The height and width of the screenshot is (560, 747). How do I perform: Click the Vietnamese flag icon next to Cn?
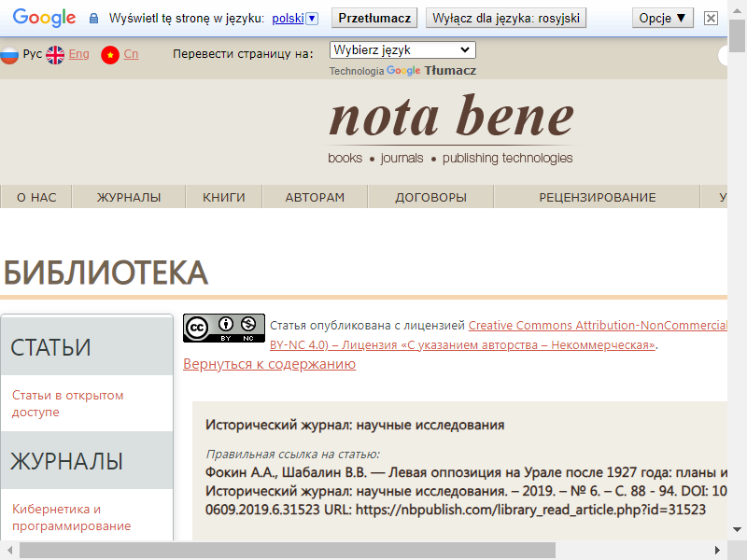click(x=110, y=55)
